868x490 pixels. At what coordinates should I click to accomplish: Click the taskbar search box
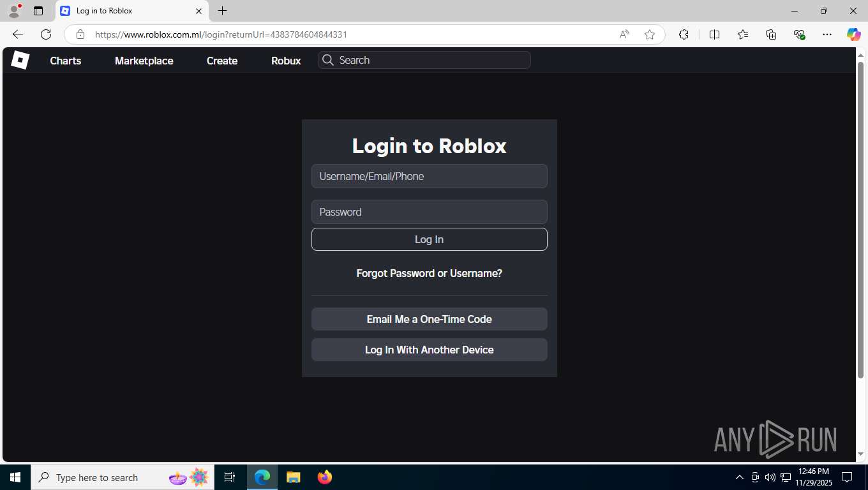[122, 477]
